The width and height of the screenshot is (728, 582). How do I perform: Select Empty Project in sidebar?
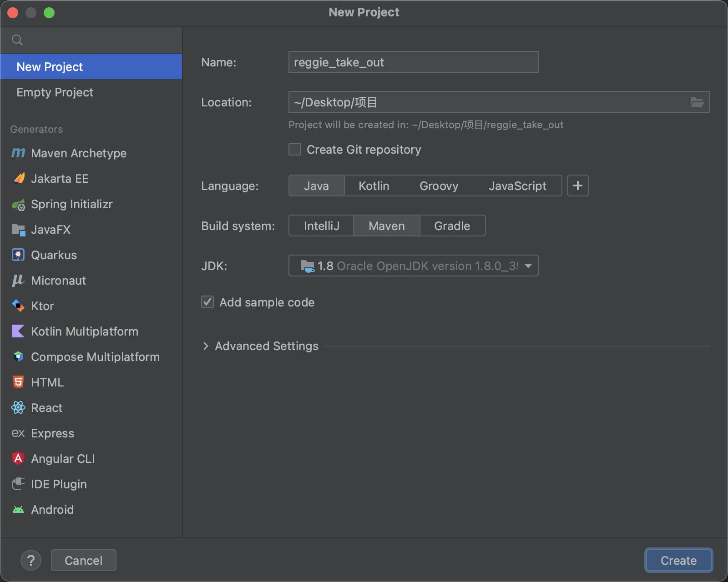point(55,92)
